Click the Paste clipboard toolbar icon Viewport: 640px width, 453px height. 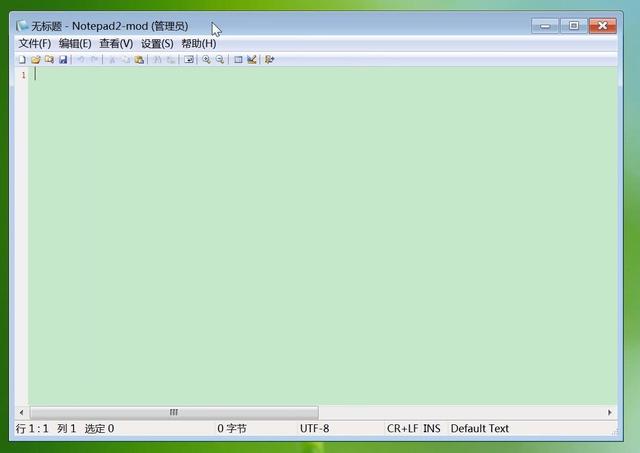point(139,60)
